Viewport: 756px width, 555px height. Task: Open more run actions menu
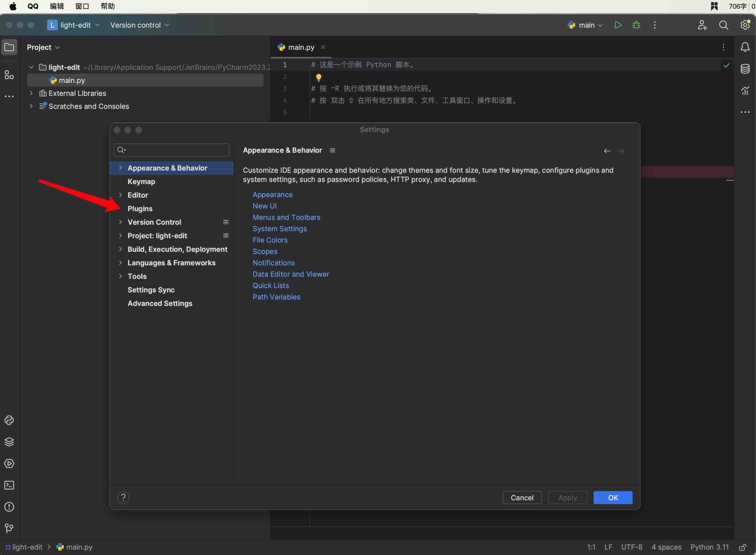(x=655, y=25)
